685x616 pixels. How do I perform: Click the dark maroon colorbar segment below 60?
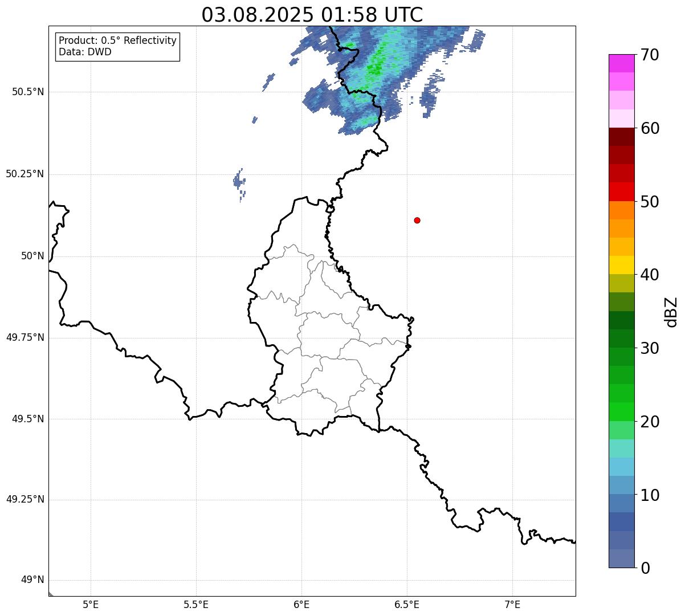(622, 137)
